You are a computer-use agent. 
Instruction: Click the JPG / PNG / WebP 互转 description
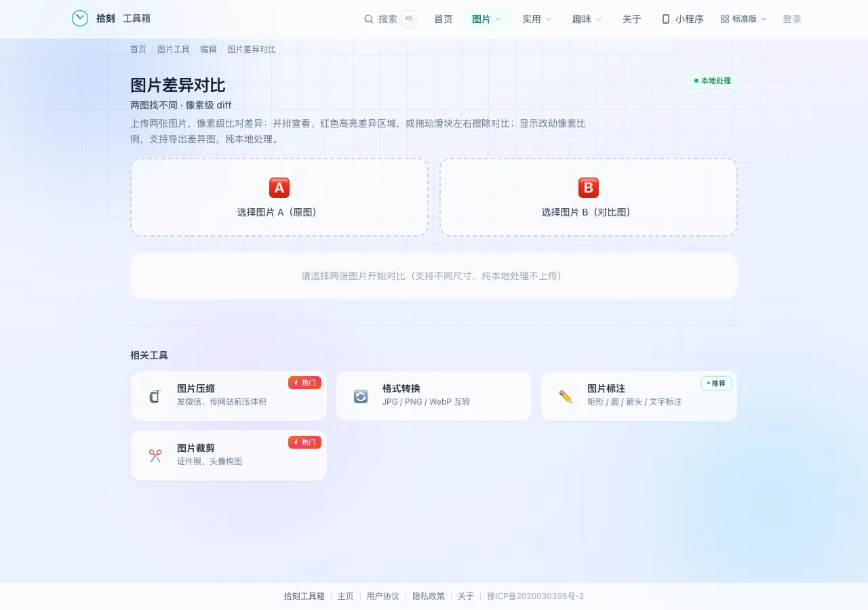click(427, 402)
